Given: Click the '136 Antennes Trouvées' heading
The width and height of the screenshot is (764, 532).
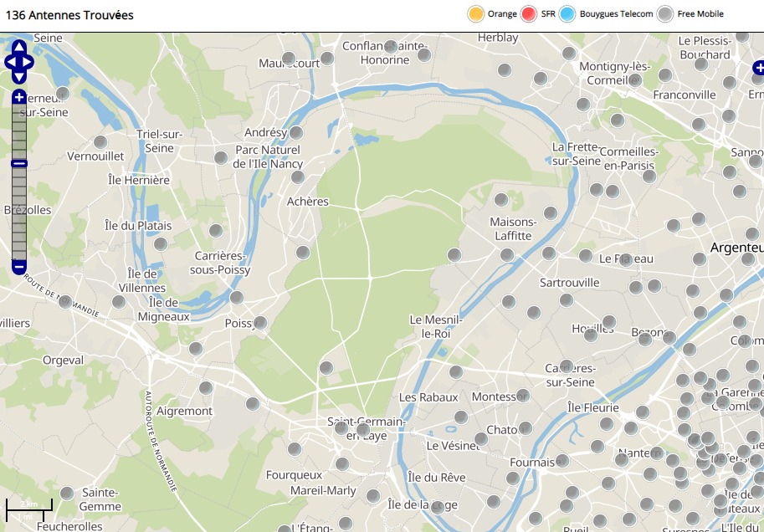Looking at the screenshot, I should 69,15.
